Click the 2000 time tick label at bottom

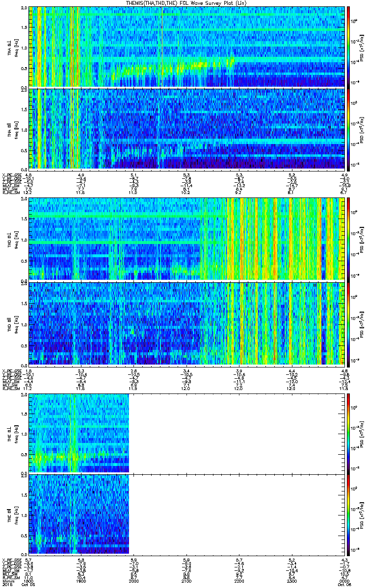(134, 580)
